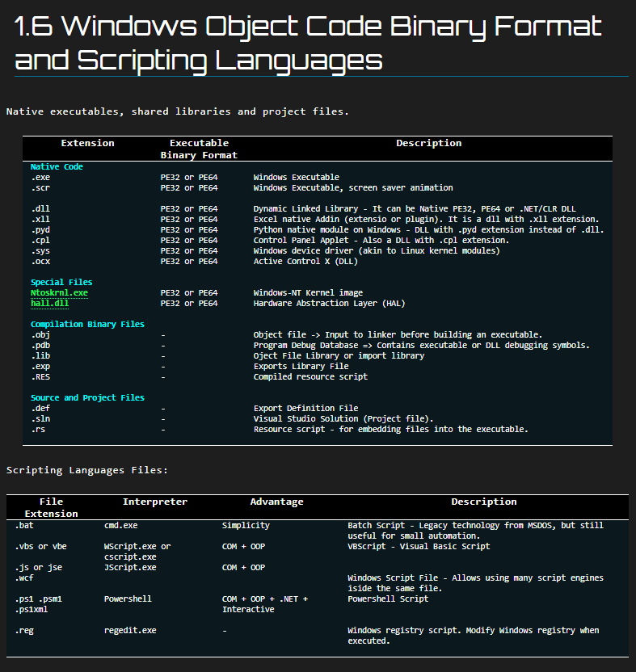Click the 'WScript.exe or' interpreter cell
636x672 pixels.
137,547
